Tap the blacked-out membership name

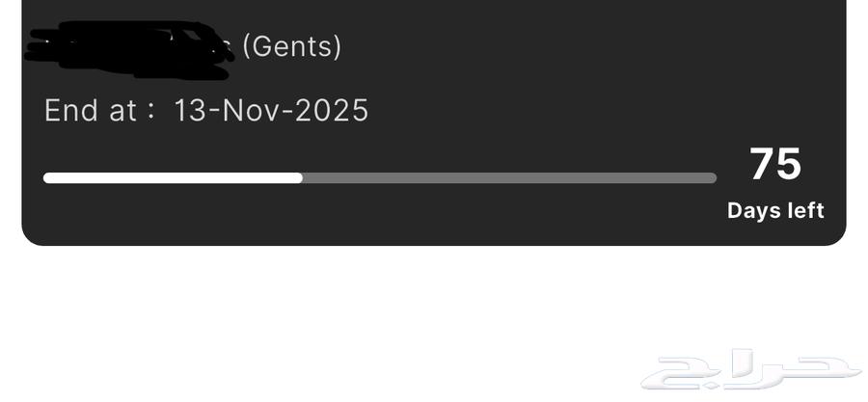(x=130, y=46)
